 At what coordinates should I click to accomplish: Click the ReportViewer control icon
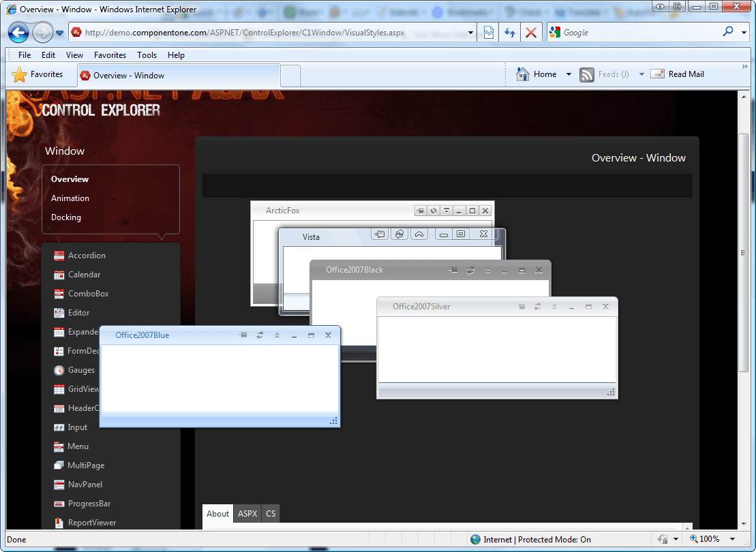click(x=59, y=523)
